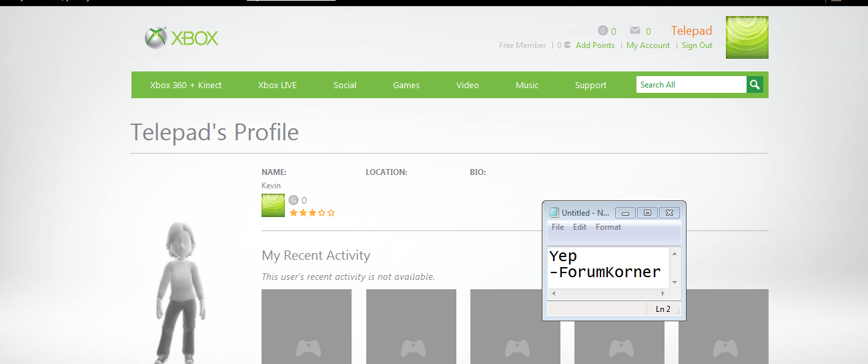The image size is (868, 364).
Task: Click the Notepad window title icon
Action: pos(554,212)
